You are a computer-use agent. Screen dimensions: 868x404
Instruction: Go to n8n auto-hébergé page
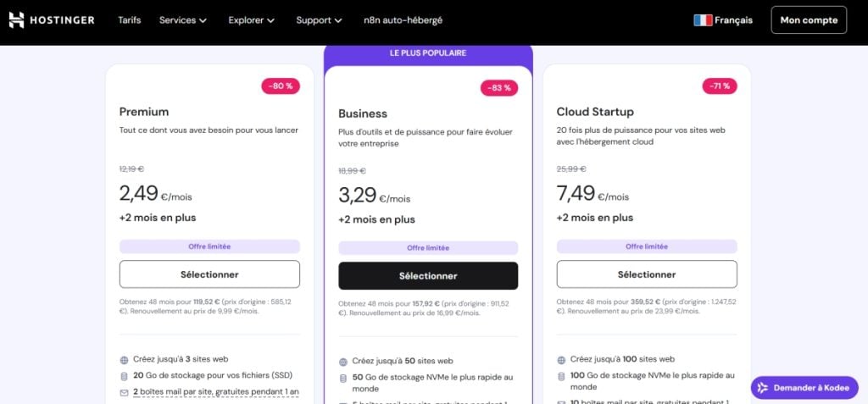click(x=403, y=20)
